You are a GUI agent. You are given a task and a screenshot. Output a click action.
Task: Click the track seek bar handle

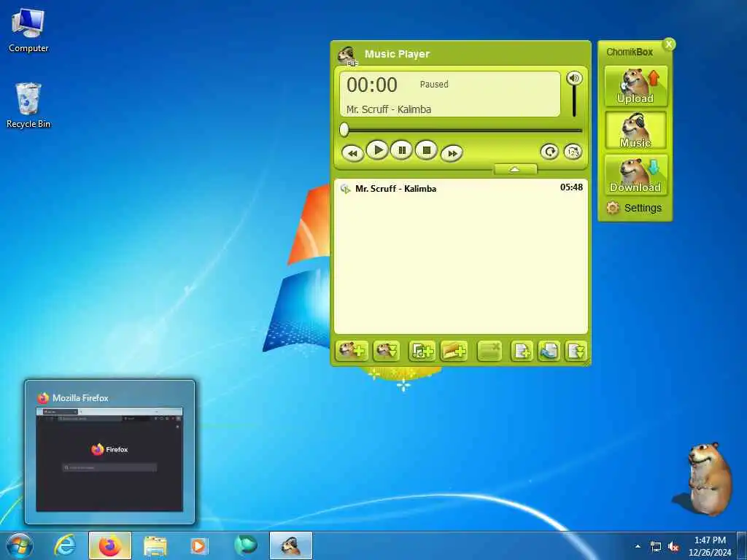click(344, 130)
